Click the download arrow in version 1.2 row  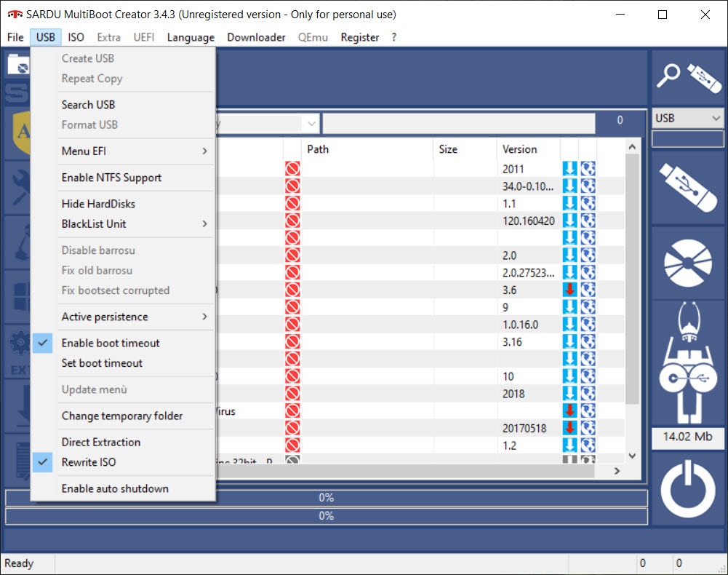(569, 445)
